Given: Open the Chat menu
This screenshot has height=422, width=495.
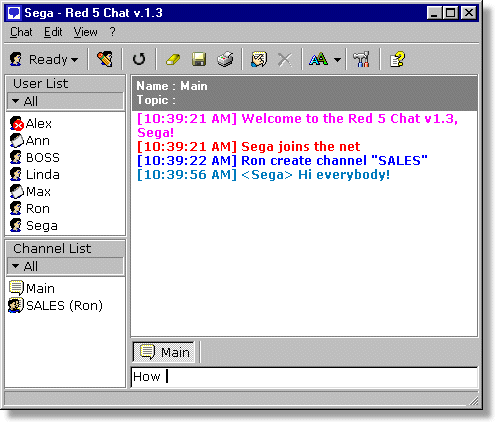Looking at the screenshot, I should [x=21, y=32].
